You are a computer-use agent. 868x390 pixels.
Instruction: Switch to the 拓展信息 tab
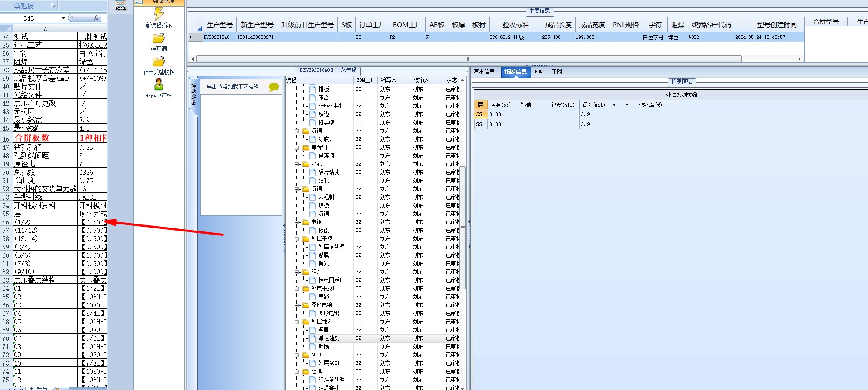[x=515, y=72]
